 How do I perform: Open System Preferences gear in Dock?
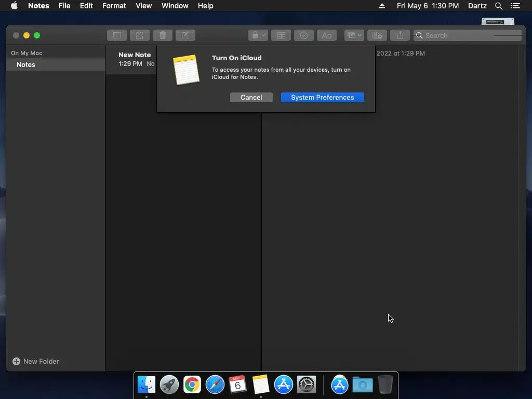(x=307, y=384)
